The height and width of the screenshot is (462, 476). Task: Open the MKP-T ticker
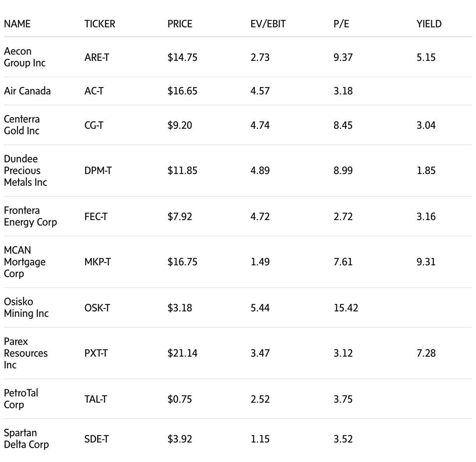(98, 262)
